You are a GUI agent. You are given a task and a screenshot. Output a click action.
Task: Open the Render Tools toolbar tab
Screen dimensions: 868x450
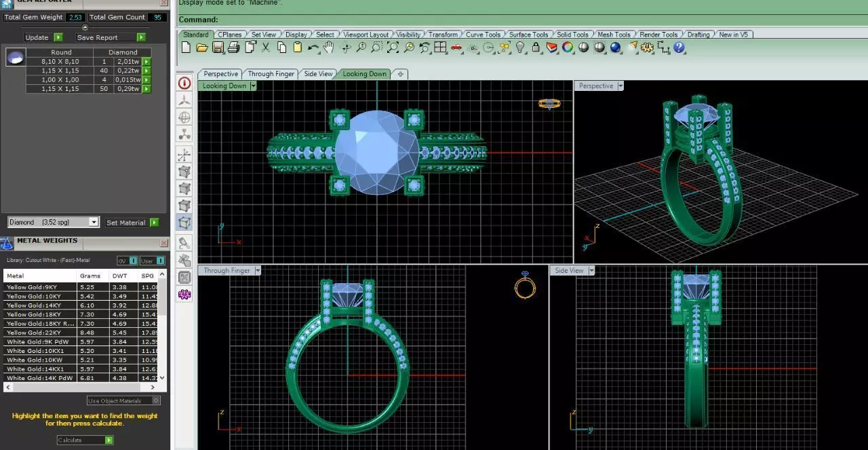click(658, 34)
